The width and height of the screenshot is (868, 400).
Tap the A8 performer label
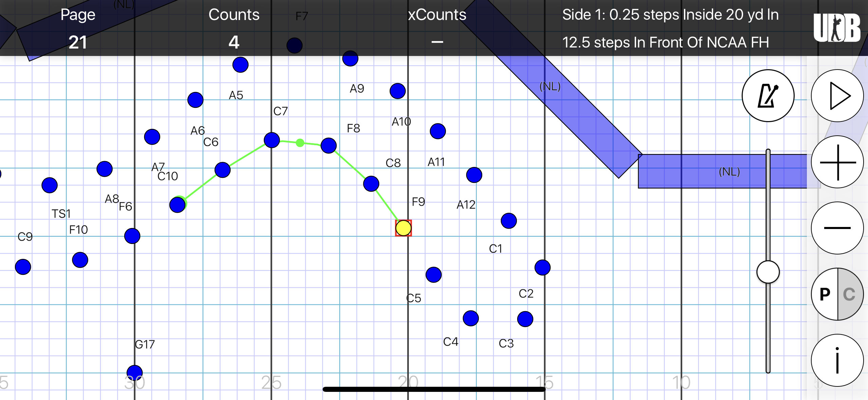click(x=112, y=199)
